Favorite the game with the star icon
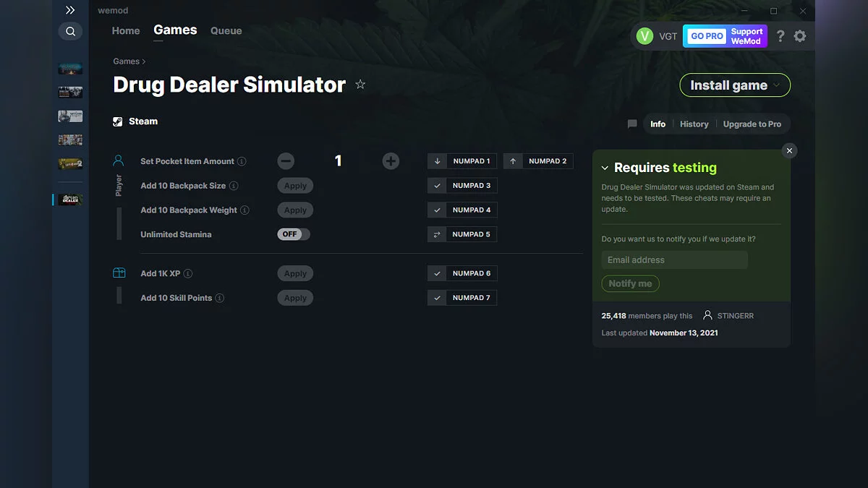Viewport: 868px width, 488px height. coord(360,85)
